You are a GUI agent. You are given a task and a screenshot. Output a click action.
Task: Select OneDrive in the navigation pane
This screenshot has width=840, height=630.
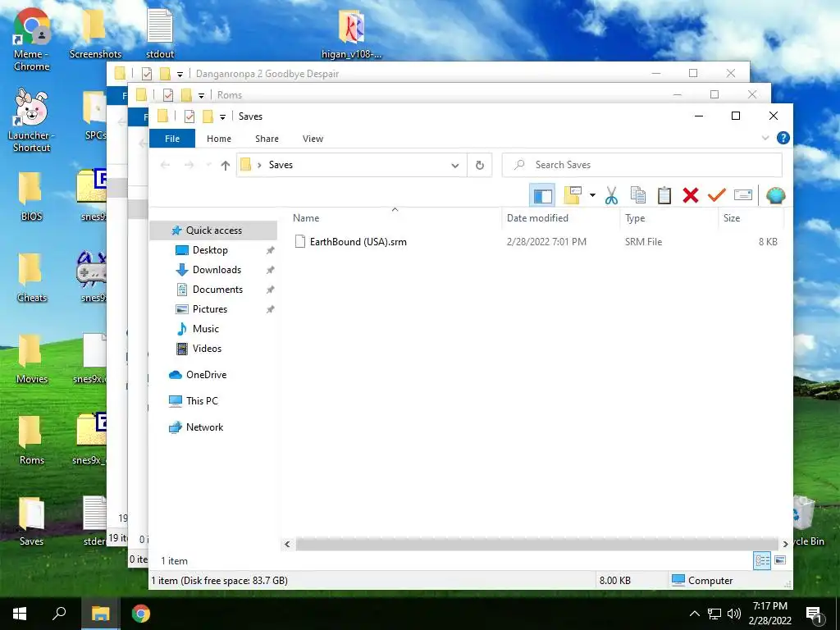(206, 375)
